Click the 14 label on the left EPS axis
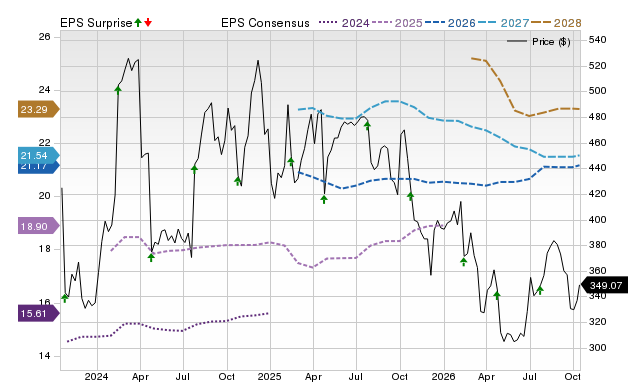 pyautogui.click(x=44, y=356)
